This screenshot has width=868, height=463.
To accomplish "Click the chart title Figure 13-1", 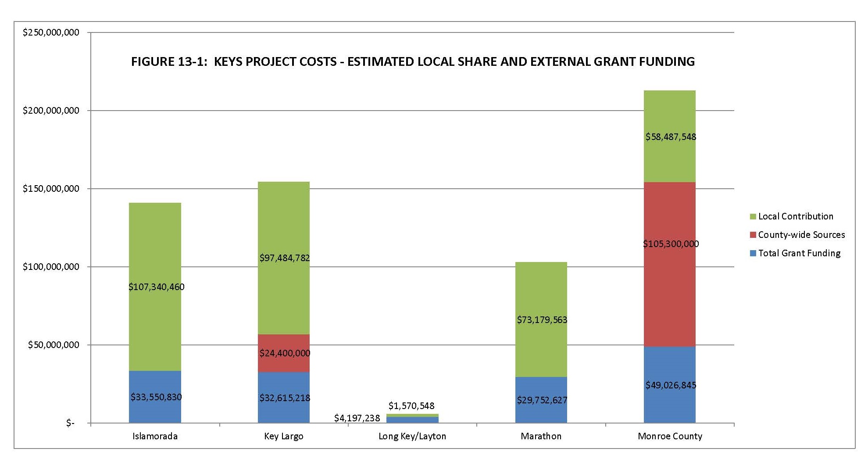I will coord(412,61).
